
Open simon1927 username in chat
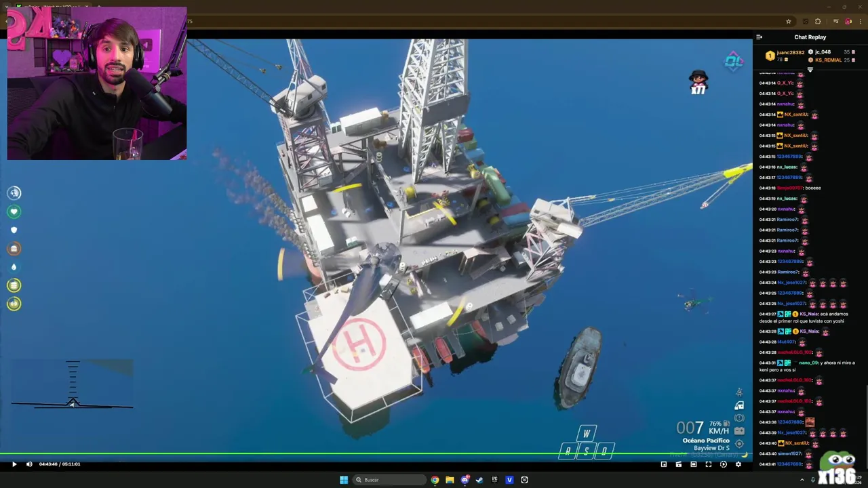[x=789, y=453]
